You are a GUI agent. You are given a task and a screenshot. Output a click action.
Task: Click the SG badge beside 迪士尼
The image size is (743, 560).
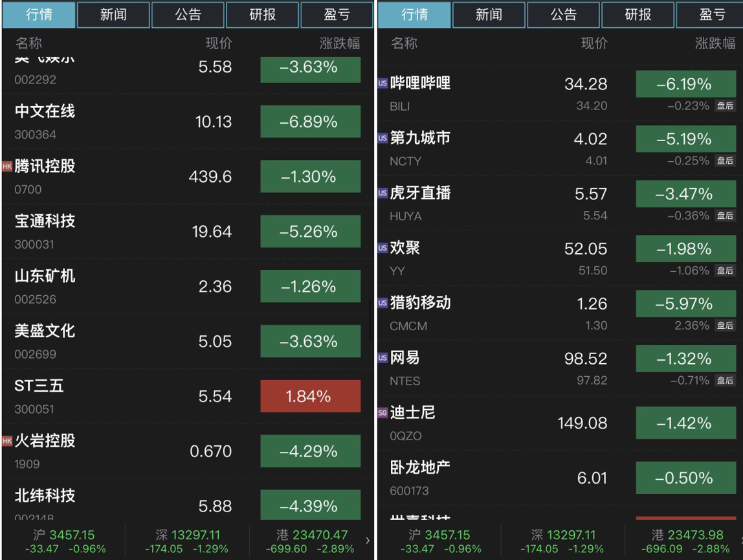point(383,413)
